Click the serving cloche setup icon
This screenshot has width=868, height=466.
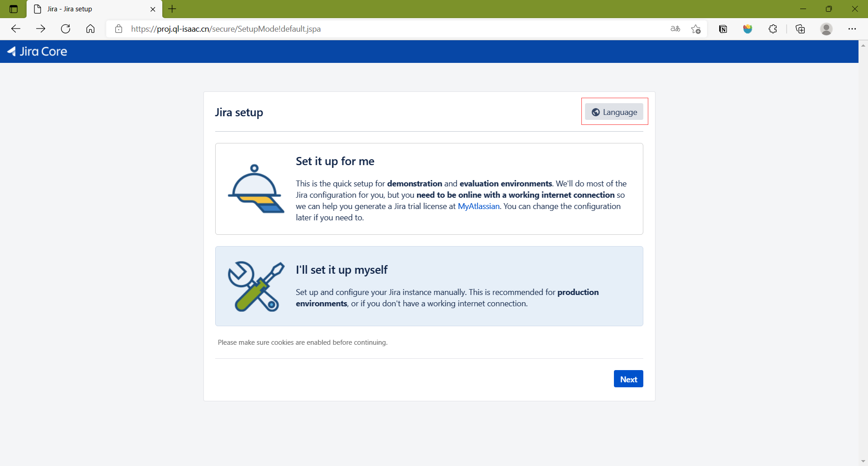[255, 189]
